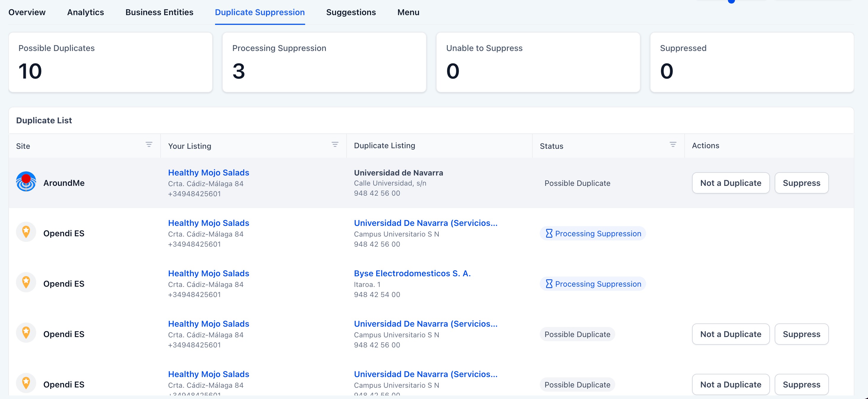Select the Processing Suppression summary card
868x399 pixels.
click(324, 62)
